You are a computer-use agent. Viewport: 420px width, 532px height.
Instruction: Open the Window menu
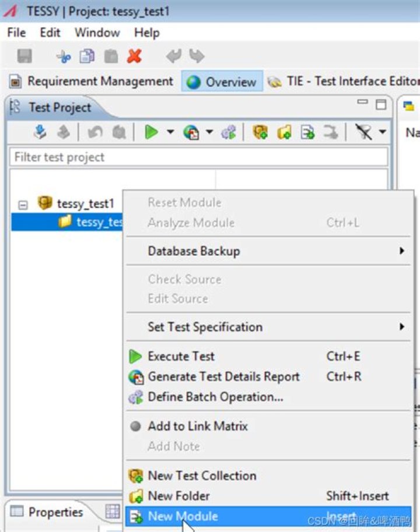point(97,33)
